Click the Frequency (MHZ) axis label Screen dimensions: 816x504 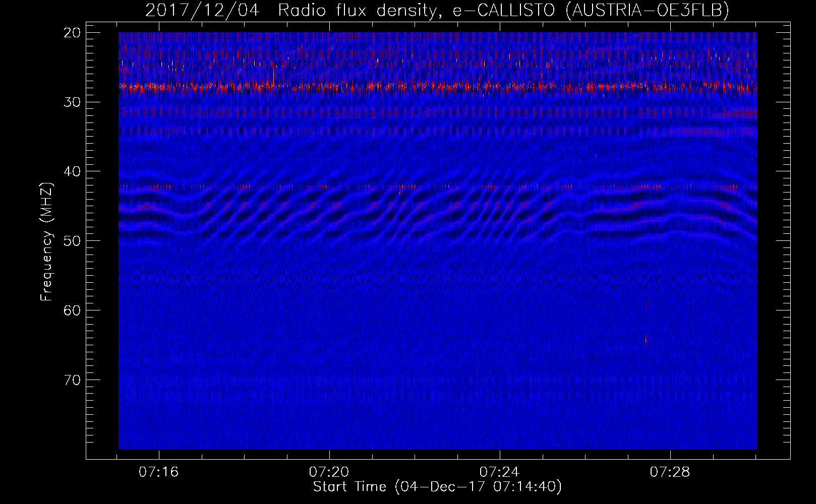[x=46, y=242]
